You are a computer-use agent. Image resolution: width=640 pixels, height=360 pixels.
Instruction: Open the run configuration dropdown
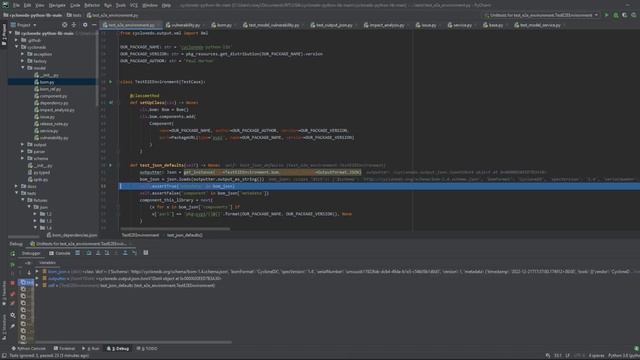pos(542,15)
